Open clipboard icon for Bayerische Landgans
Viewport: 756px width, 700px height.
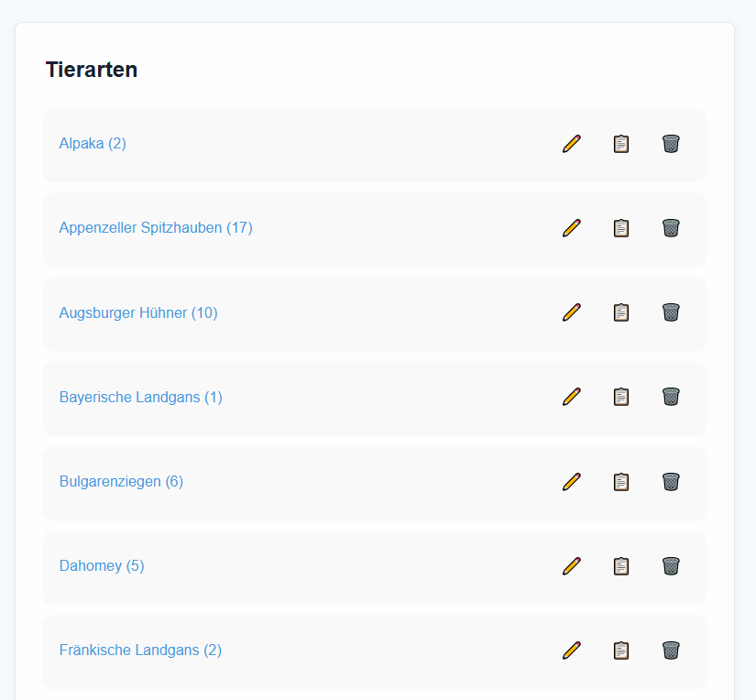(621, 397)
